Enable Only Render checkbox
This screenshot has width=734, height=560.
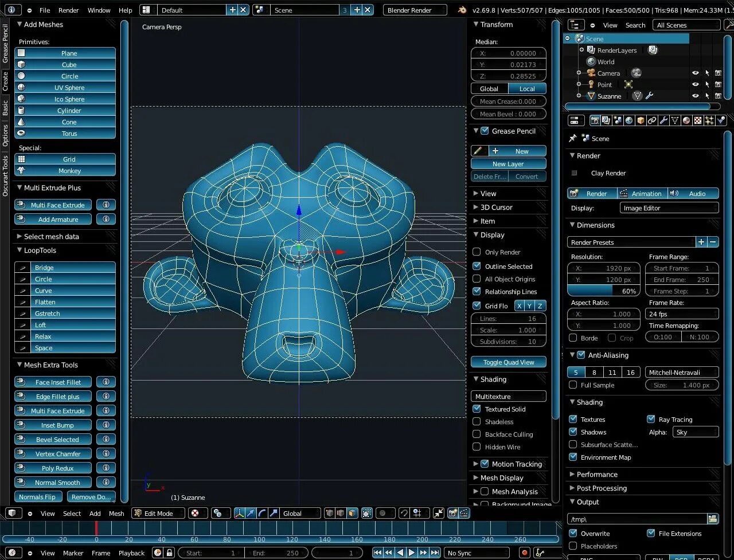coord(477,252)
